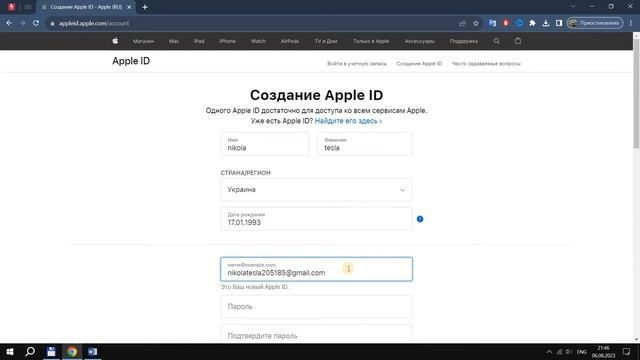Image resolution: width=640 pixels, height=360 pixels.
Task: Open the Магазин menu item
Action: [143, 41]
